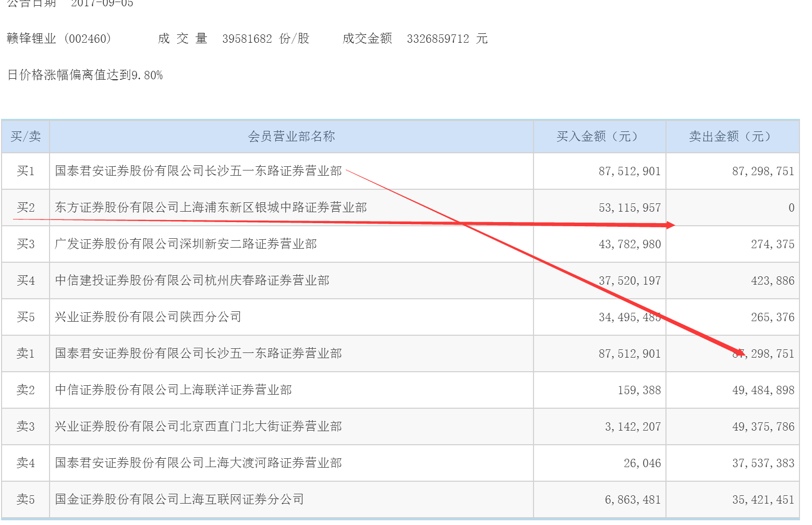This screenshot has width=812, height=525.
Task: Select the 买2 row label
Action: pos(26,207)
